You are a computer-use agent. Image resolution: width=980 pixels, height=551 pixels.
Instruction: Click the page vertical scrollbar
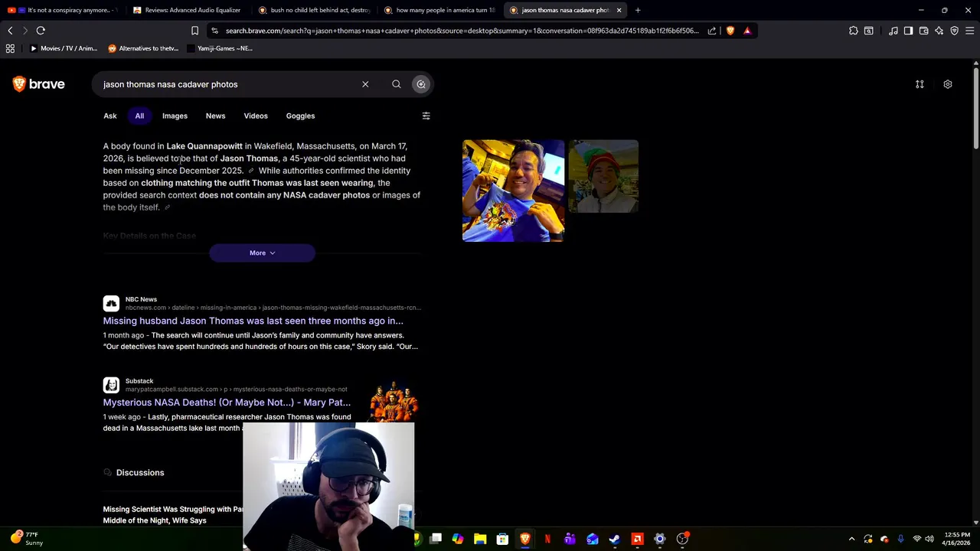975,109
